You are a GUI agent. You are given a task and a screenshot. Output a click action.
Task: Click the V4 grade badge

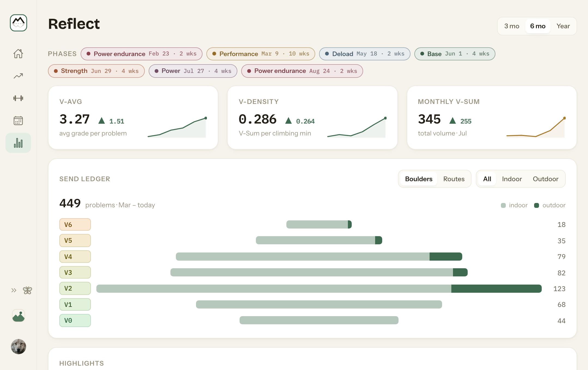click(75, 257)
